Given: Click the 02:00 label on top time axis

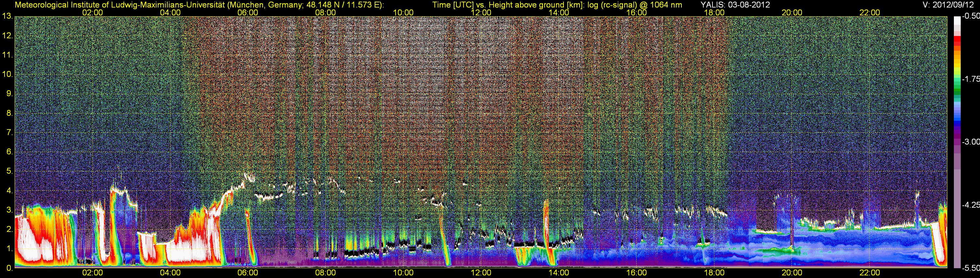Looking at the screenshot, I should [x=92, y=12].
